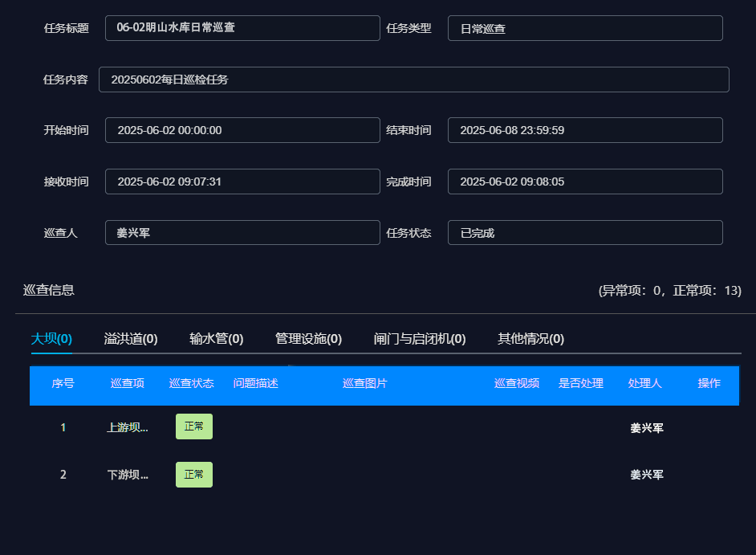Go to the 闸门与启闭机(0) tab
756x555 pixels.
coord(420,339)
